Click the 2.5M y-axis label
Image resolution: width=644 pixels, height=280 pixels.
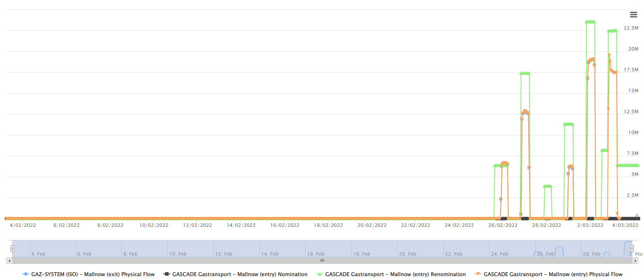click(x=632, y=195)
